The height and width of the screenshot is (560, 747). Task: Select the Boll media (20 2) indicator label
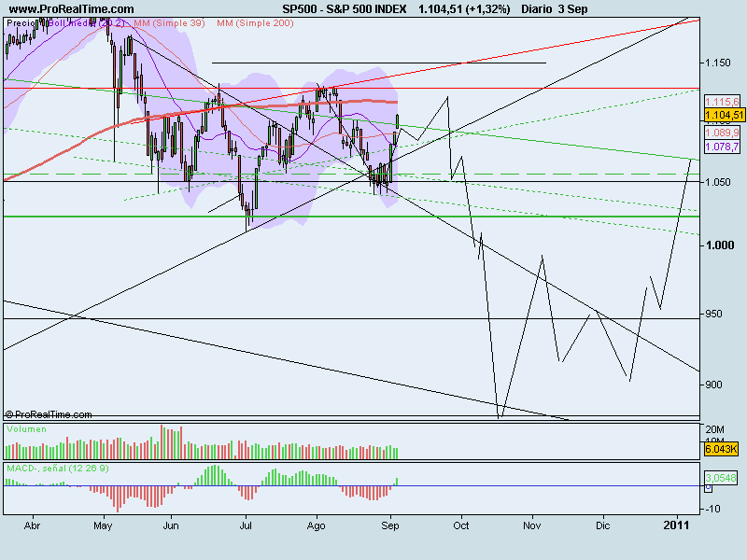coord(87,23)
